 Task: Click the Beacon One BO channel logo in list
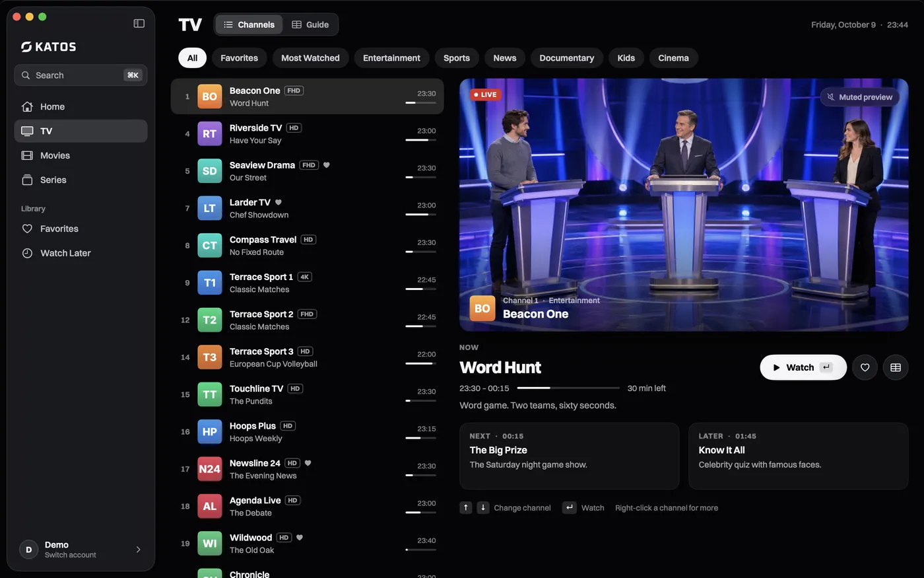click(x=209, y=96)
